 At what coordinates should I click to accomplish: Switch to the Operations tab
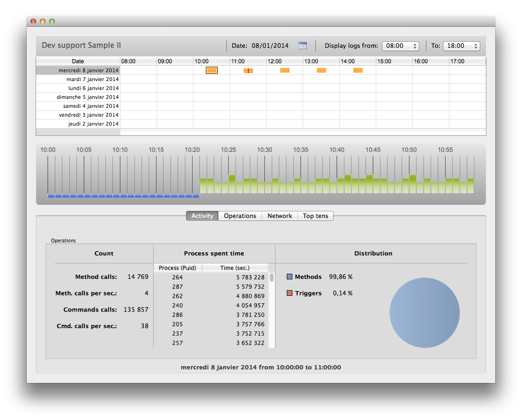[240, 216]
